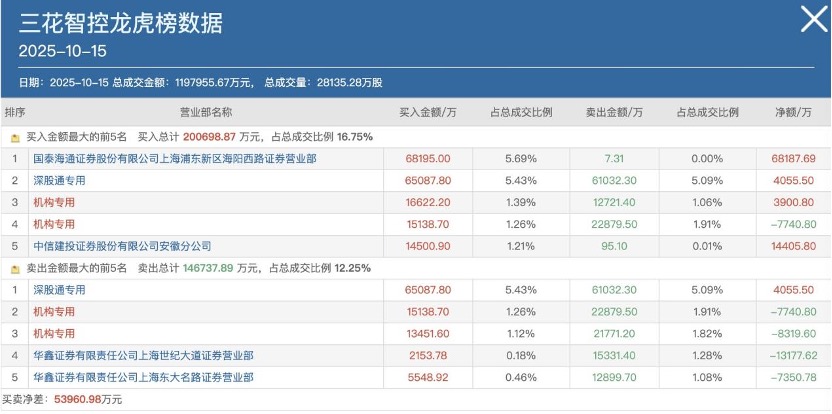Select the 机构专用 row with buy amount 13451.60
The image size is (832, 414).
tap(416, 334)
